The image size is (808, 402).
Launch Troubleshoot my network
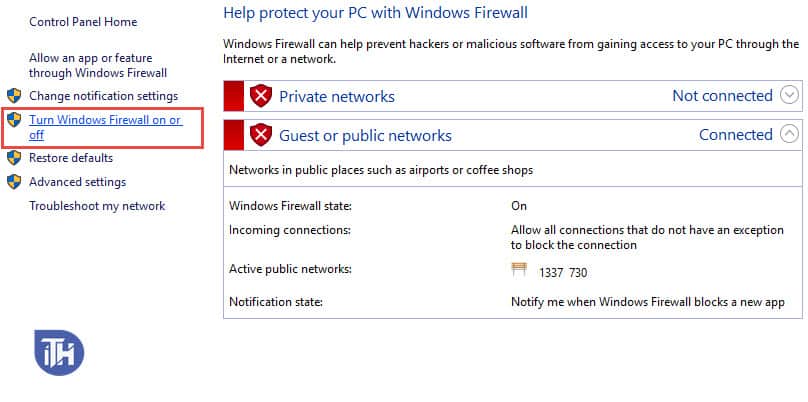(97, 206)
